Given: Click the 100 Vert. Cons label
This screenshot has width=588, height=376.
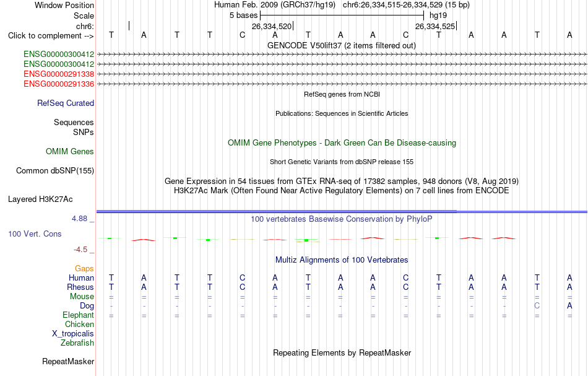Looking at the screenshot, I should (35, 234).
